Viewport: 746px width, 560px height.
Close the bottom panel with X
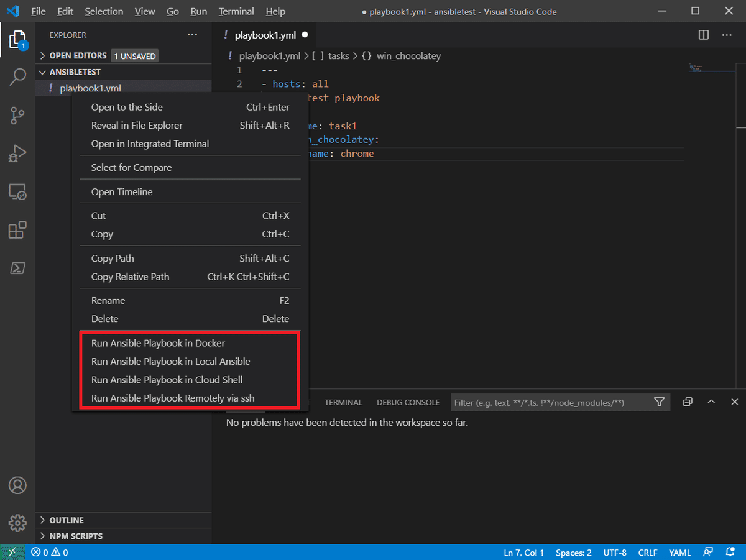[734, 402]
